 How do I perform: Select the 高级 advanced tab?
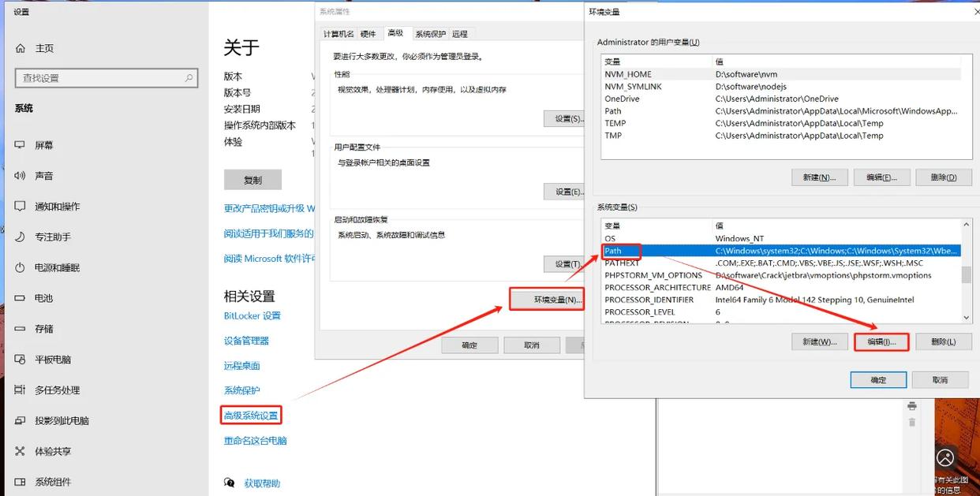[395, 33]
